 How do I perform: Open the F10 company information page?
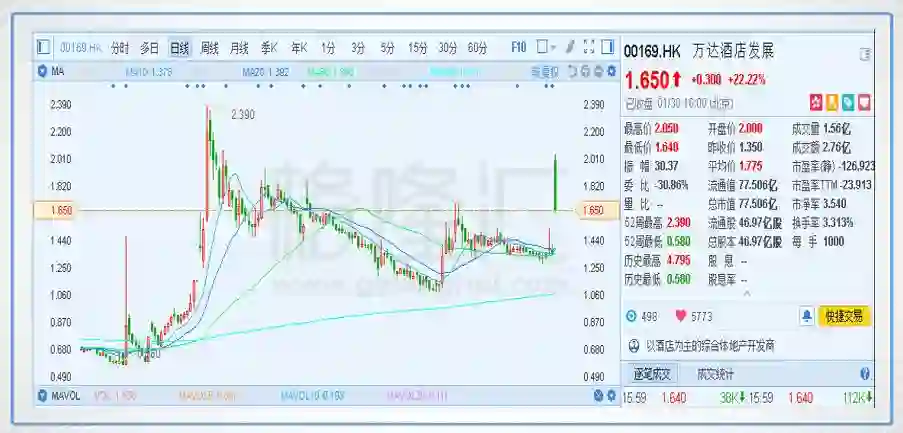tap(519, 47)
